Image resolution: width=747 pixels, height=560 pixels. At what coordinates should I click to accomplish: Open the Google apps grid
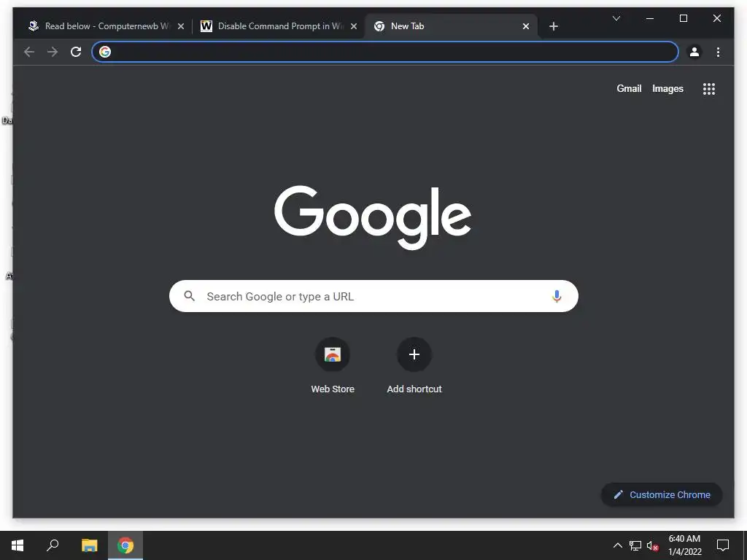[709, 89]
